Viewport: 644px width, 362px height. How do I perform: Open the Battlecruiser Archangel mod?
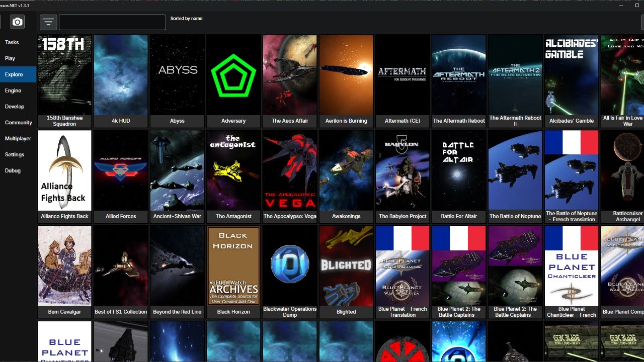tap(622, 176)
